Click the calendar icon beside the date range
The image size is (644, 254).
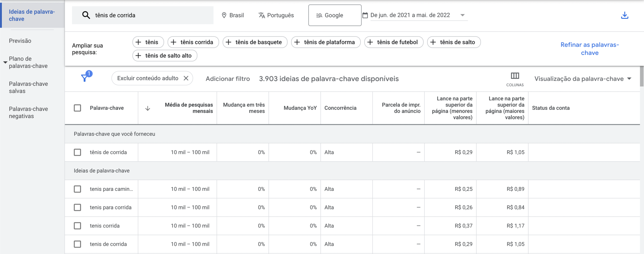click(365, 15)
